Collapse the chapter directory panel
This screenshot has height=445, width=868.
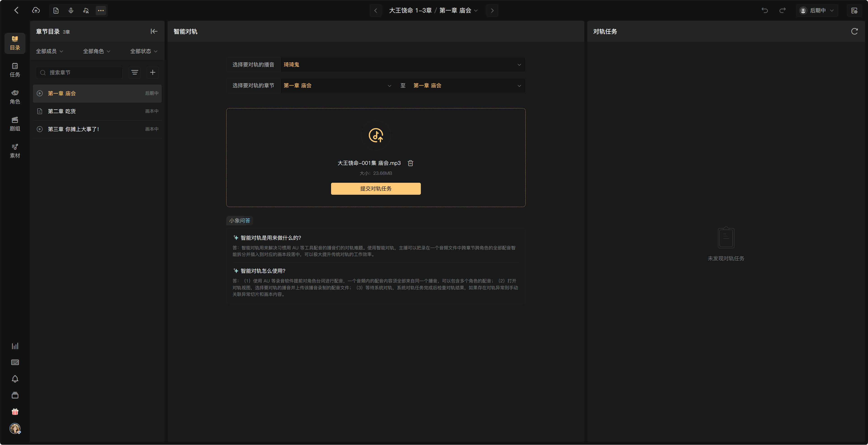click(x=154, y=31)
